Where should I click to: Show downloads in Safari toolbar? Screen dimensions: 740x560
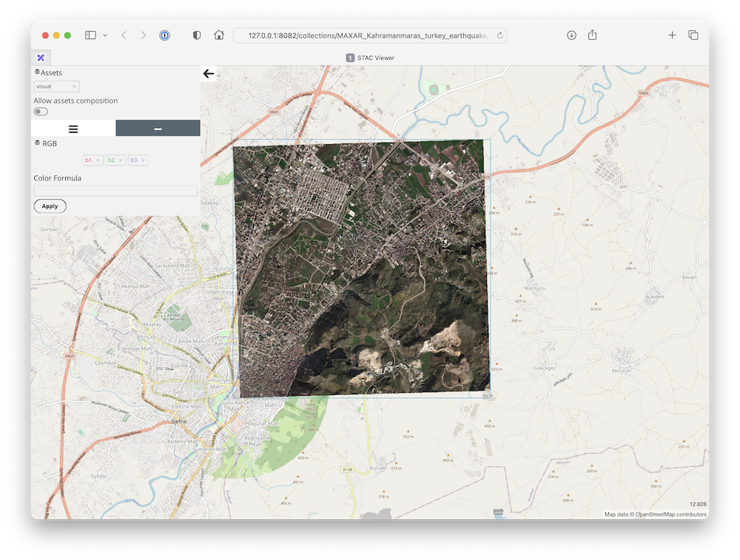pyautogui.click(x=571, y=35)
